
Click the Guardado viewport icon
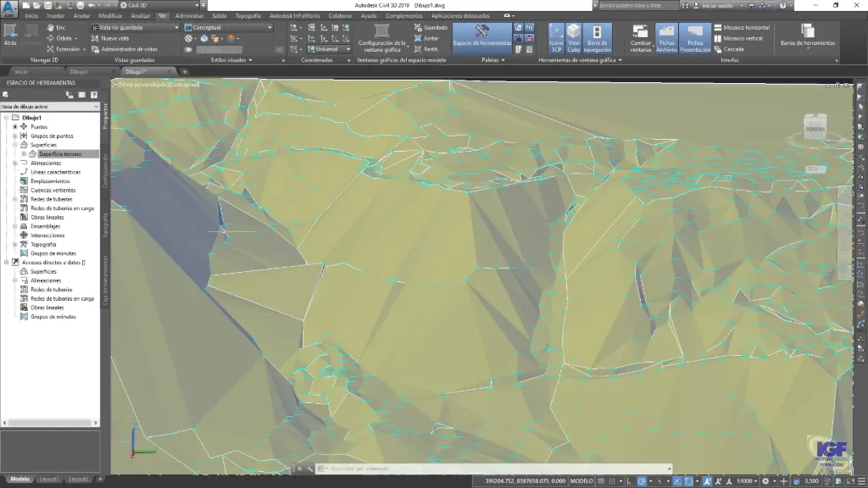[x=431, y=27]
